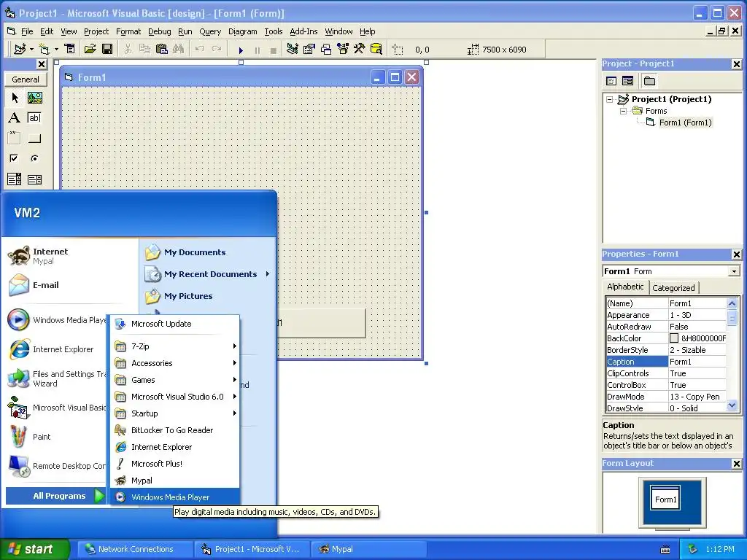Click the Find binoculars icon
The width and height of the screenshot is (747, 560).
(x=178, y=49)
